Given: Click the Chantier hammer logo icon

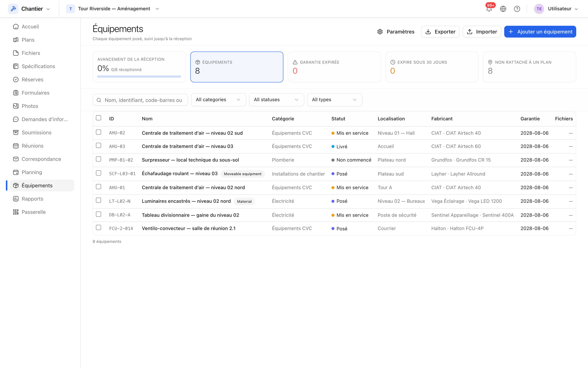Looking at the screenshot, I should [x=13, y=9].
